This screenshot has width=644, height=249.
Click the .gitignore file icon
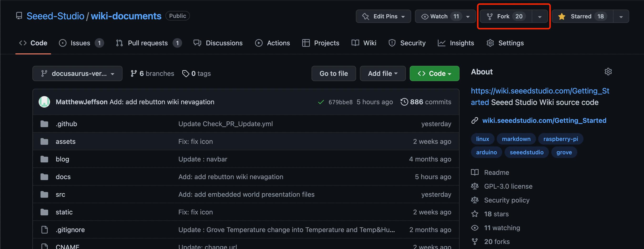tap(44, 229)
